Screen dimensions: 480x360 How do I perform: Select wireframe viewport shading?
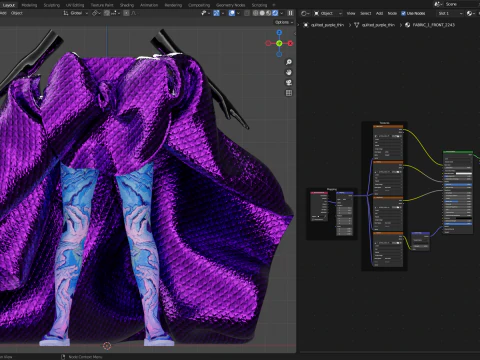click(x=255, y=13)
